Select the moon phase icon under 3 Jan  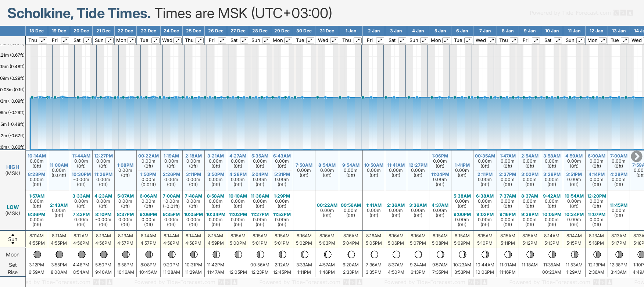(396, 254)
